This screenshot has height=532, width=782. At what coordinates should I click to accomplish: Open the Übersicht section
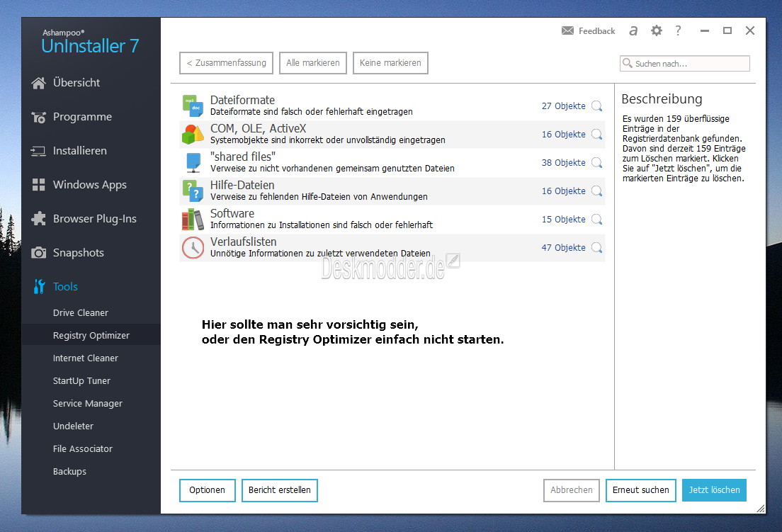click(x=76, y=83)
